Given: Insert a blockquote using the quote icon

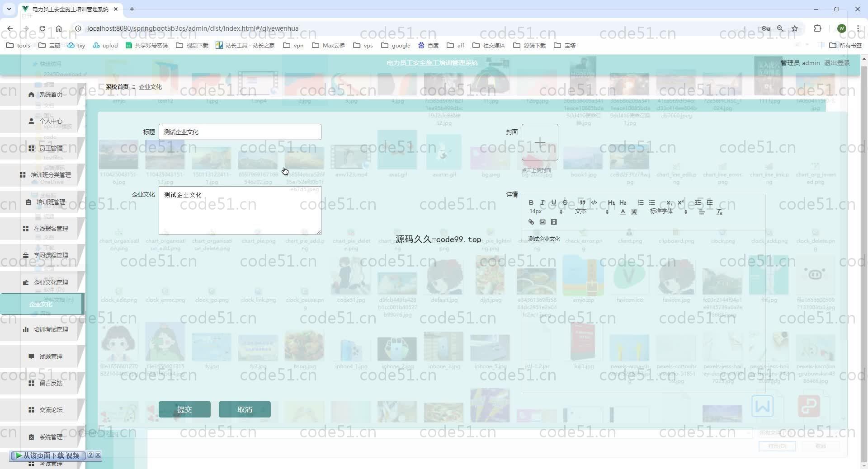Looking at the screenshot, I should pos(582,202).
